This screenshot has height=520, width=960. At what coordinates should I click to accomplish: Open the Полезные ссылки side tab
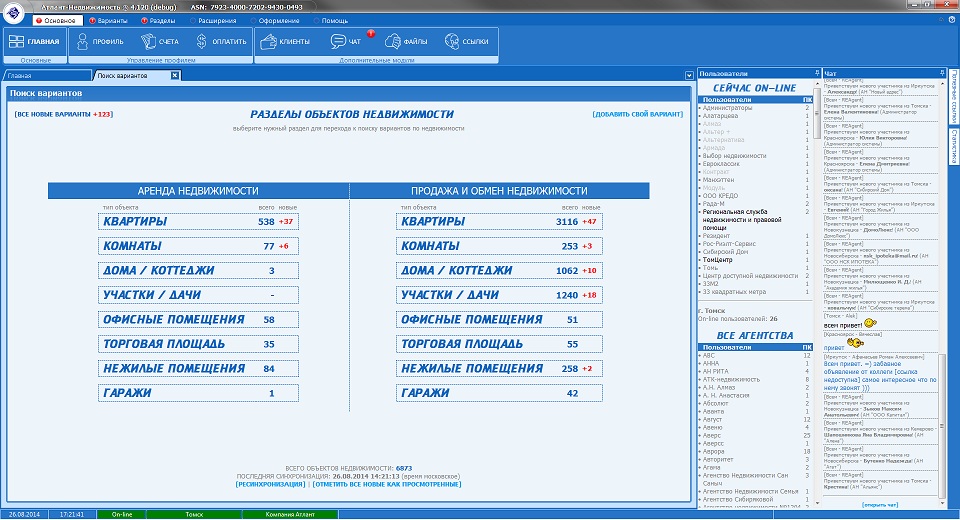point(953,97)
